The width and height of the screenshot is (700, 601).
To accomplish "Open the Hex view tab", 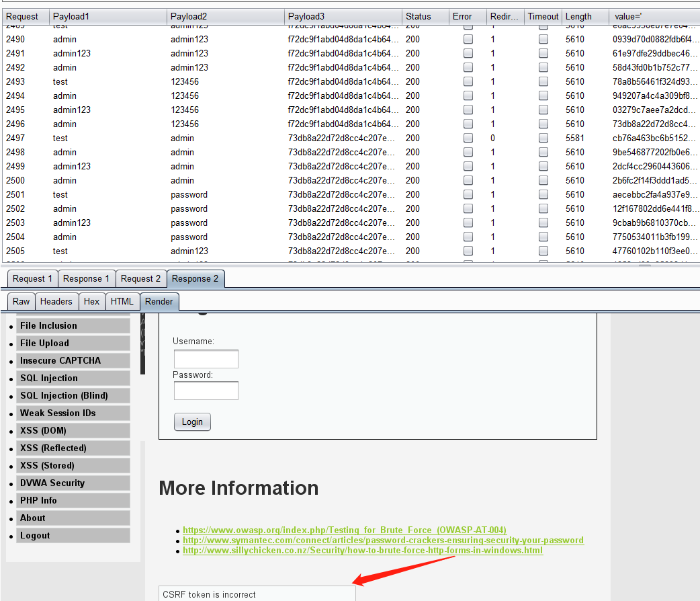I will click(x=92, y=302).
